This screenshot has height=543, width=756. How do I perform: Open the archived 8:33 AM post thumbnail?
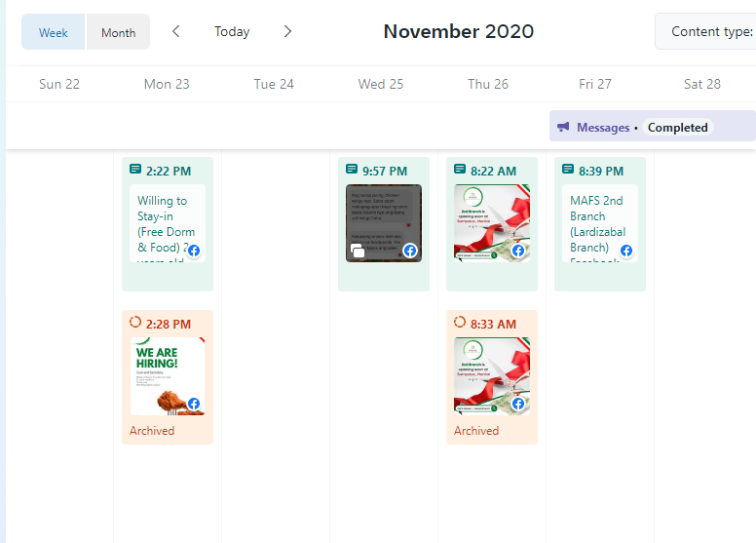[492, 376]
